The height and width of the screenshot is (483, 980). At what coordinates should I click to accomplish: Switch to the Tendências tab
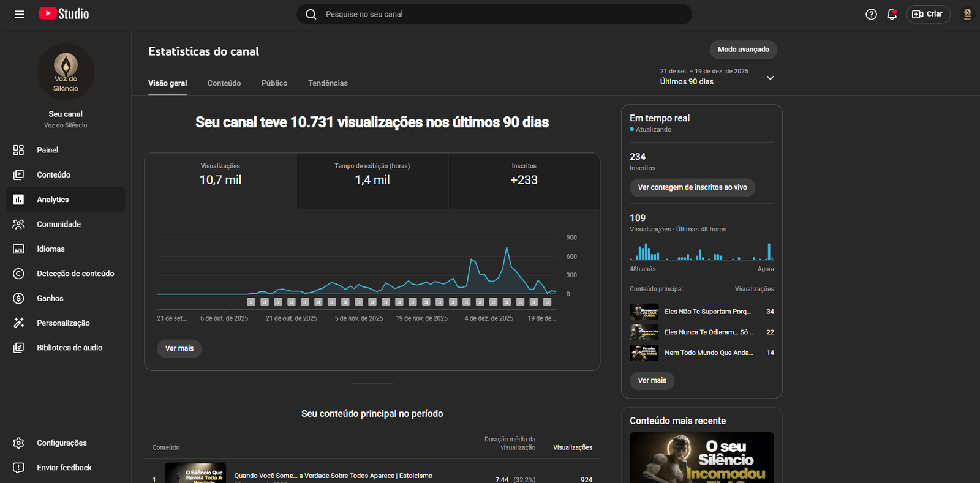pyautogui.click(x=328, y=83)
